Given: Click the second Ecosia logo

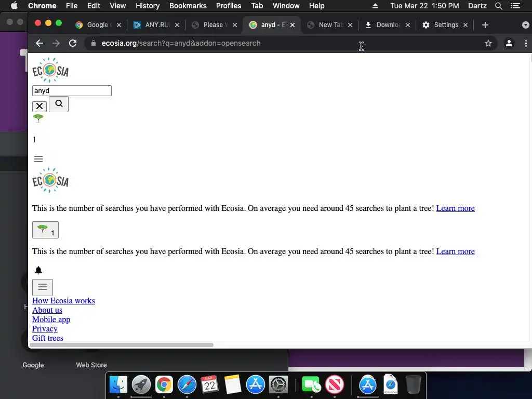Looking at the screenshot, I should click(50, 180).
